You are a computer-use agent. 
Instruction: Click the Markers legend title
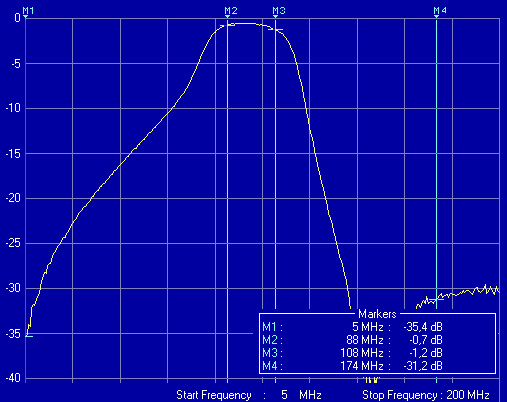tap(377, 314)
